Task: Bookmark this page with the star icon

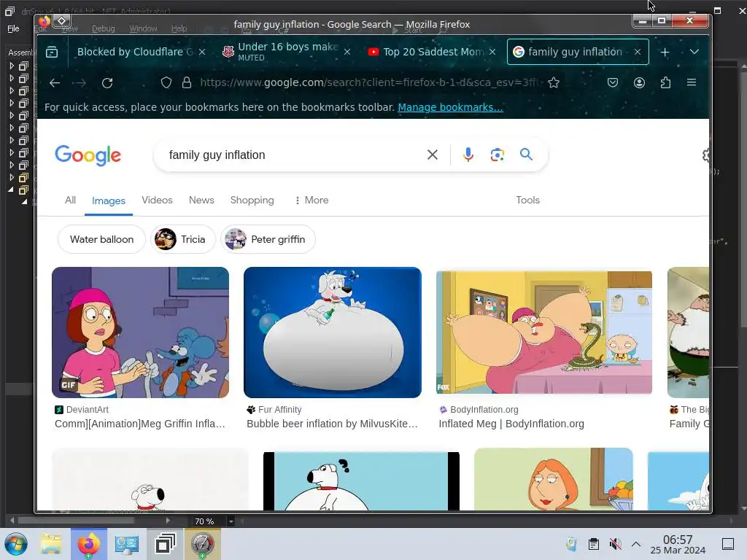Action: [554, 83]
